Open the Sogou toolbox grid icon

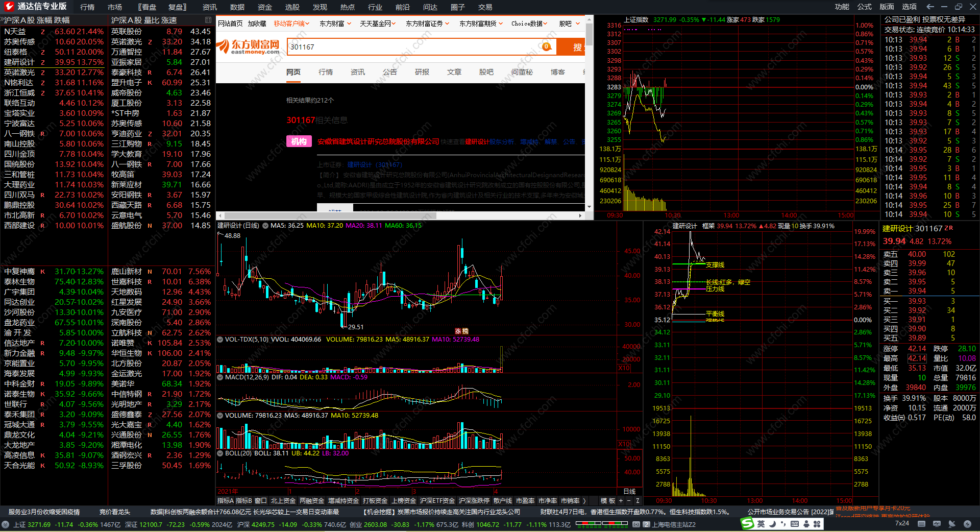[817, 524]
